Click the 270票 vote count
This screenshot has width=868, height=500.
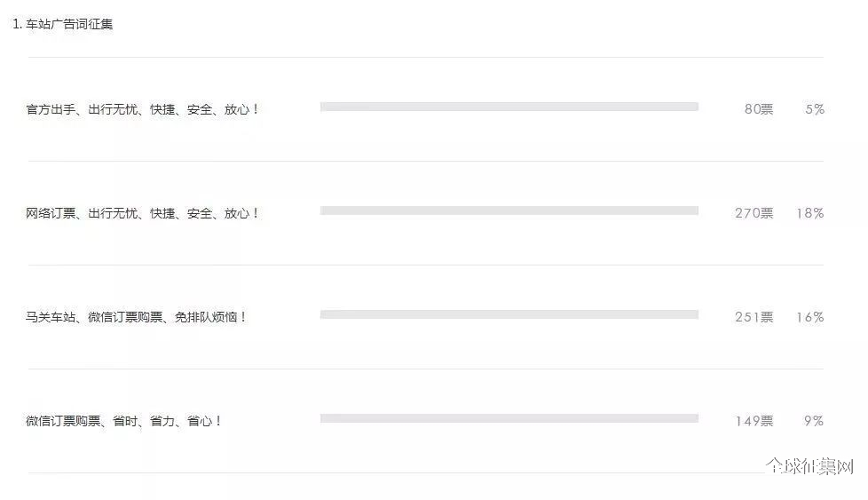(754, 213)
